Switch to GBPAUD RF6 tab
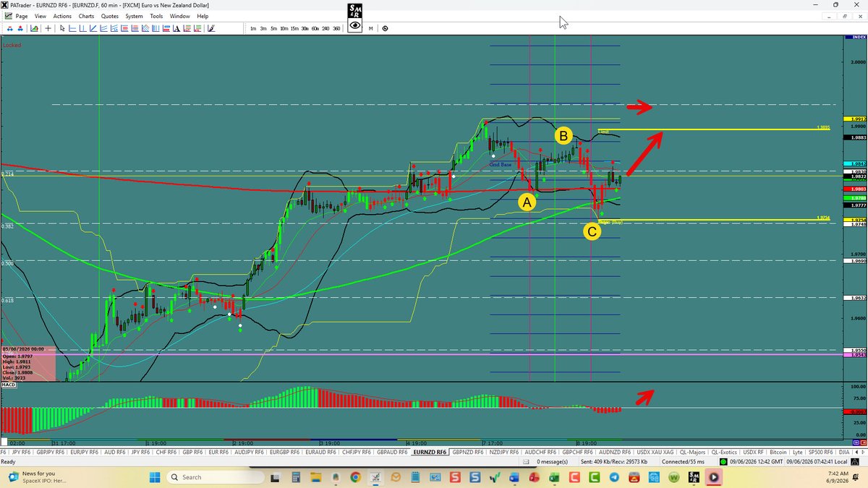The image size is (868, 488). (x=392, y=452)
